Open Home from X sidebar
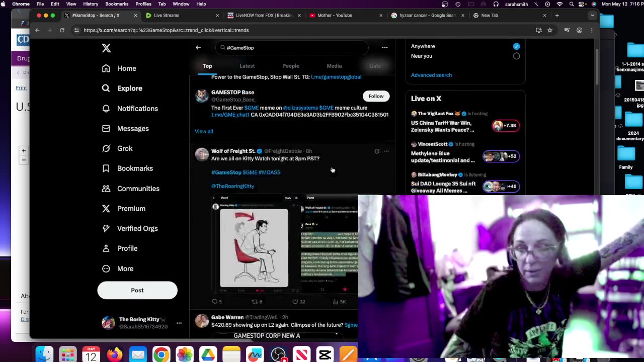 click(x=119, y=68)
